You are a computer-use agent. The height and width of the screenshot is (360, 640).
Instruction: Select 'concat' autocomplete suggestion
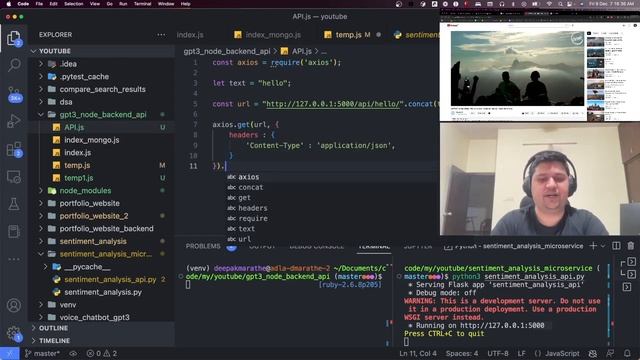(251, 187)
